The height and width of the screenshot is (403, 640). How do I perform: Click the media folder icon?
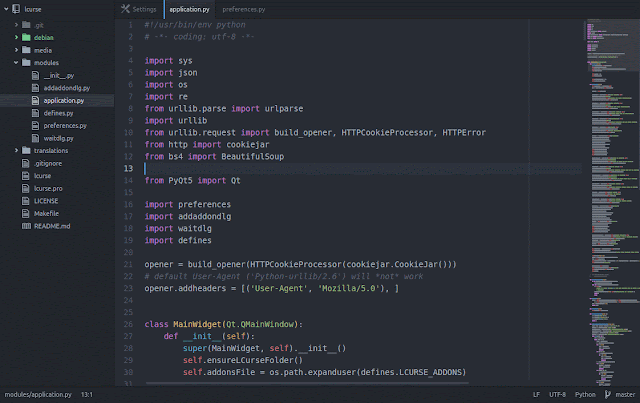(26, 50)
